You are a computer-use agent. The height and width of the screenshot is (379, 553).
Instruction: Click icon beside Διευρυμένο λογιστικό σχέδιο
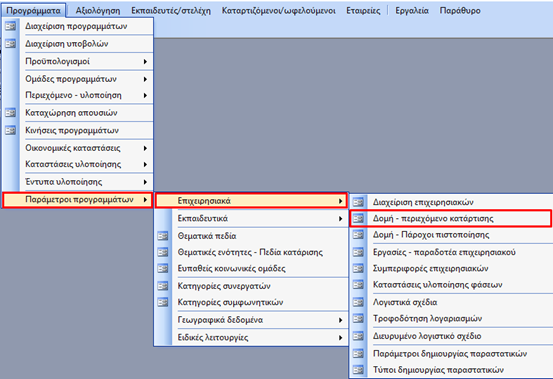click(358, 336)
